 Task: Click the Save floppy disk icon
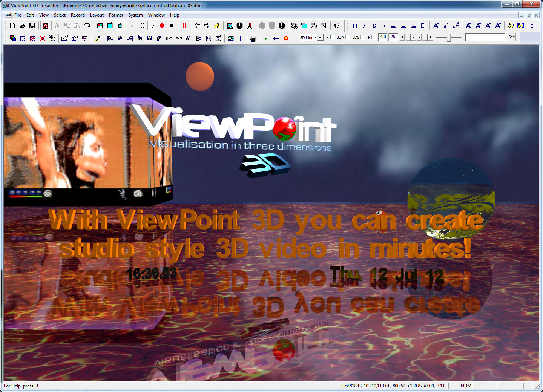point(32,26)
